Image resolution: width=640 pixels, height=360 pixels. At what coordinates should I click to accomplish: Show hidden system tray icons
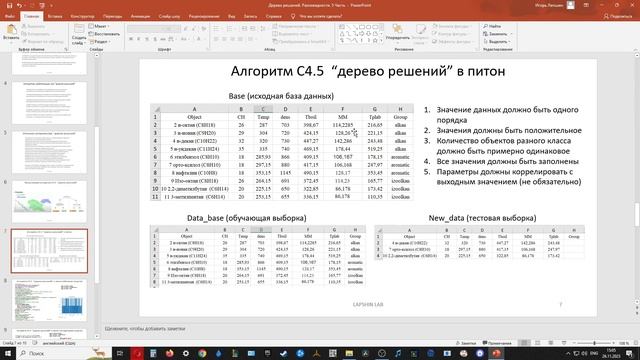568,353
